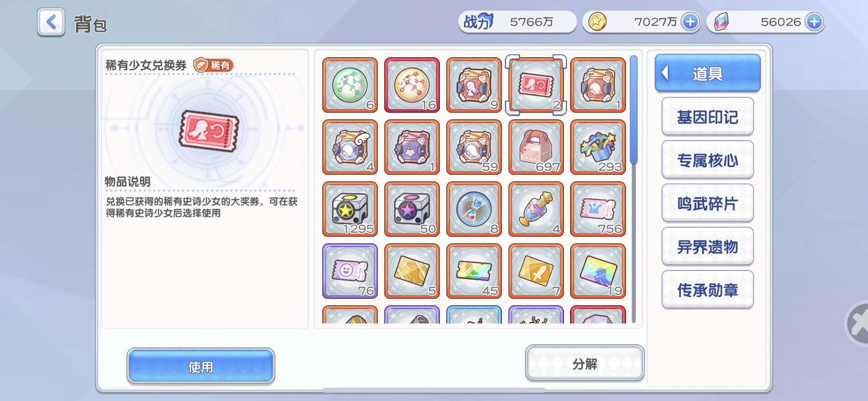
Task: Open the 传承勋章 tab
Action: (708, 290)
